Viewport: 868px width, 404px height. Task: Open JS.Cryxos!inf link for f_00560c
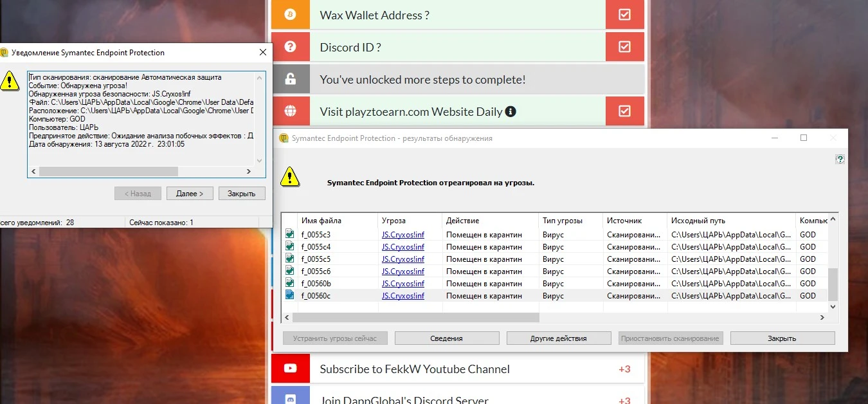tap(403, 295)
